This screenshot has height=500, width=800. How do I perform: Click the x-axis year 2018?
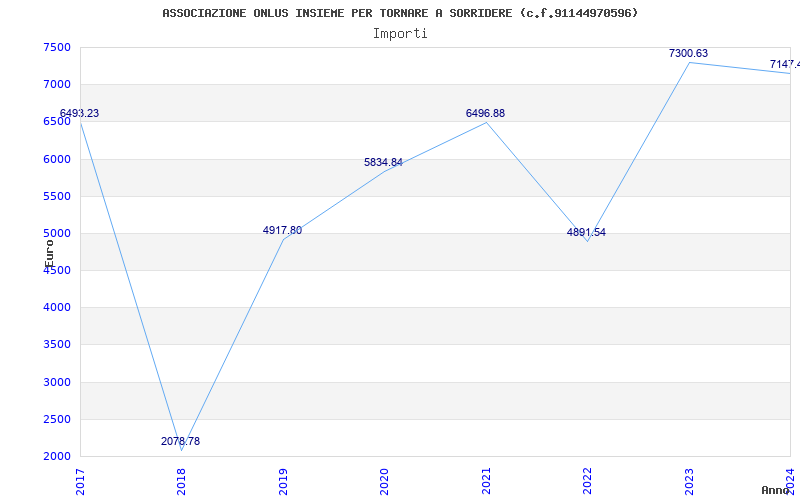[x=182, y=481]
